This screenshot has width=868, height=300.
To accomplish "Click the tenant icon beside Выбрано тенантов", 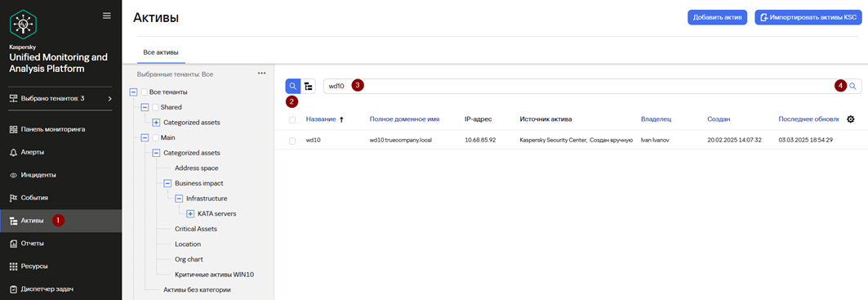I will (14, 99).
